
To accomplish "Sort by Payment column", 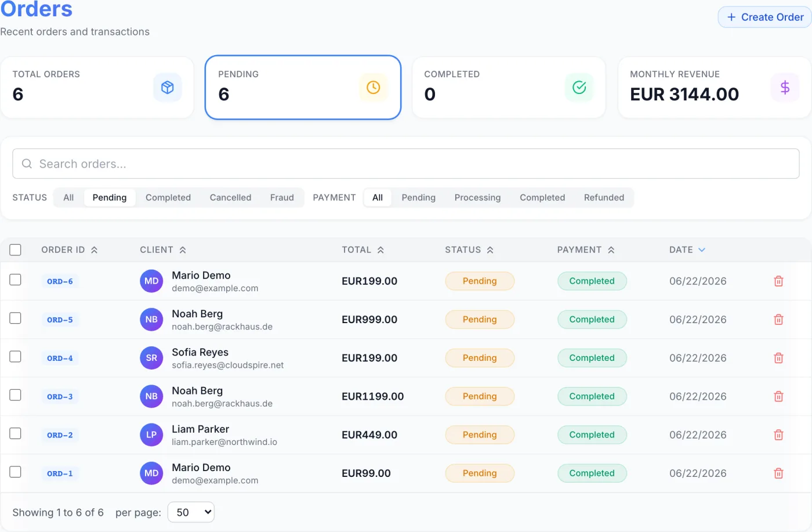I will point(586,250).
